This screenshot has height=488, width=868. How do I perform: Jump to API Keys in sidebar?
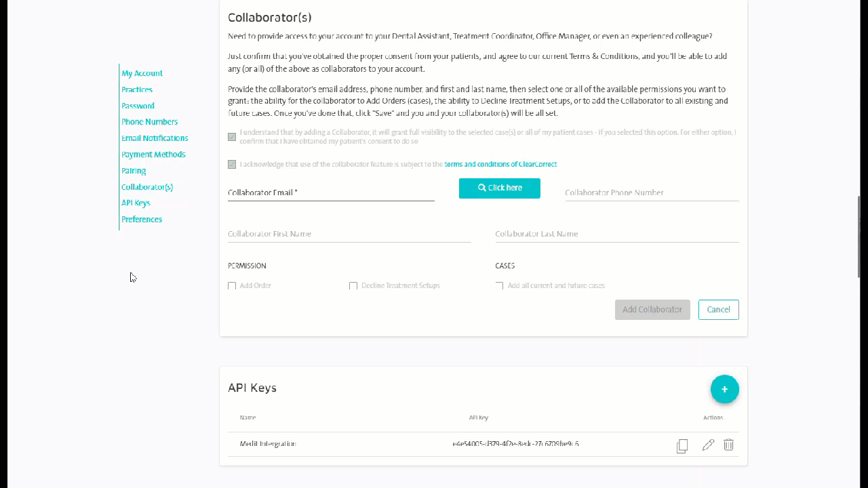[x=136, y=203]
